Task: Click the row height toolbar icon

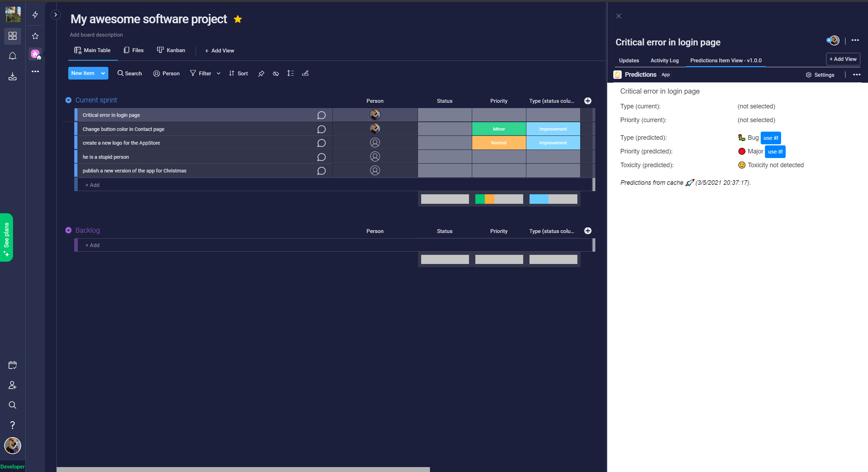Action: [x=290, y=73]
